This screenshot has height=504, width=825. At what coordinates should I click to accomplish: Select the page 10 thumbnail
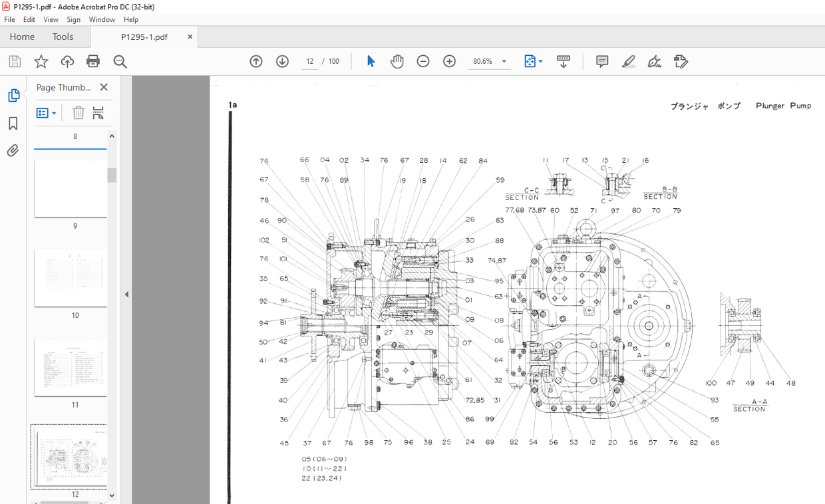(70, 278)
